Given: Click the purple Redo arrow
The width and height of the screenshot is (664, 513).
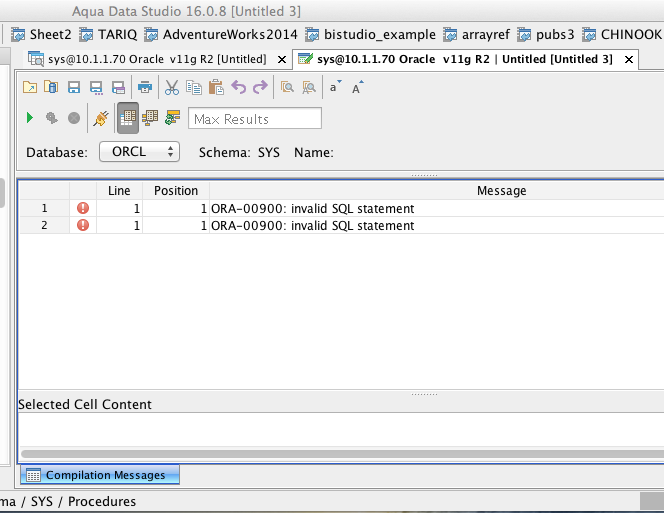Looking at the screenshot, I should [260, 88].
